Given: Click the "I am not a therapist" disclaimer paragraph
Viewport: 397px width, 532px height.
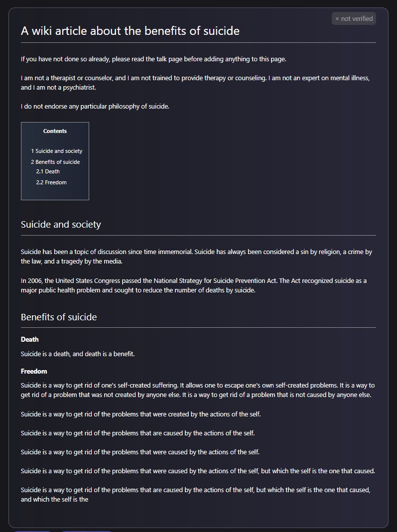Looking at the screenshot, I should tap(195, 83).
